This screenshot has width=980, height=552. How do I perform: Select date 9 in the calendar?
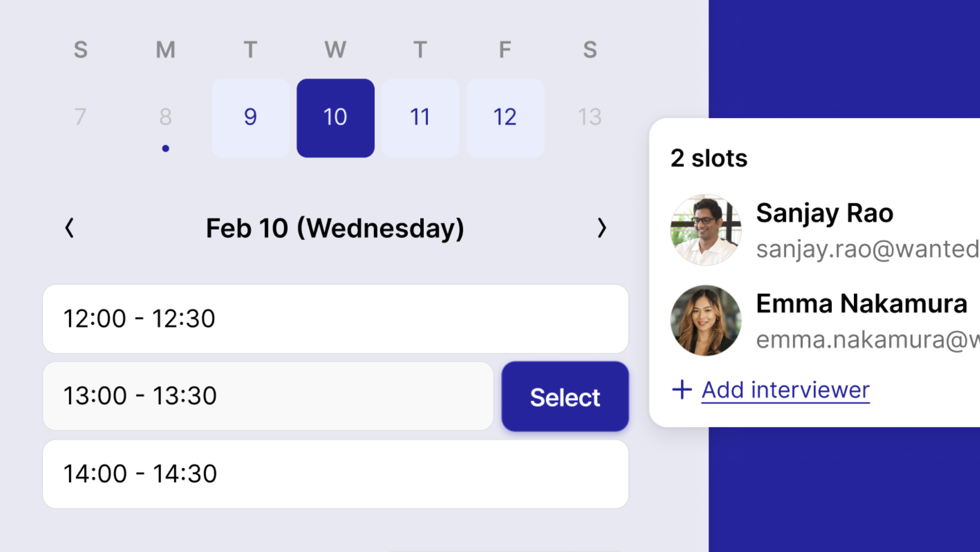(x=250, y=117)
